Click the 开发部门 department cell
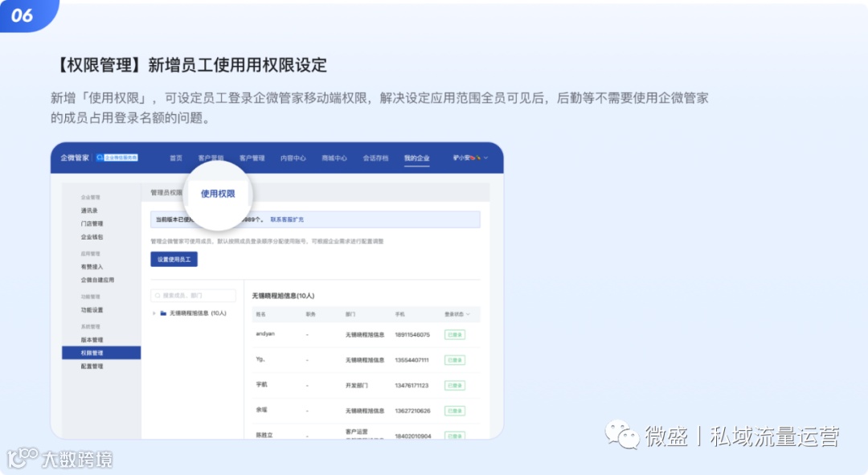 coord(357,386)
